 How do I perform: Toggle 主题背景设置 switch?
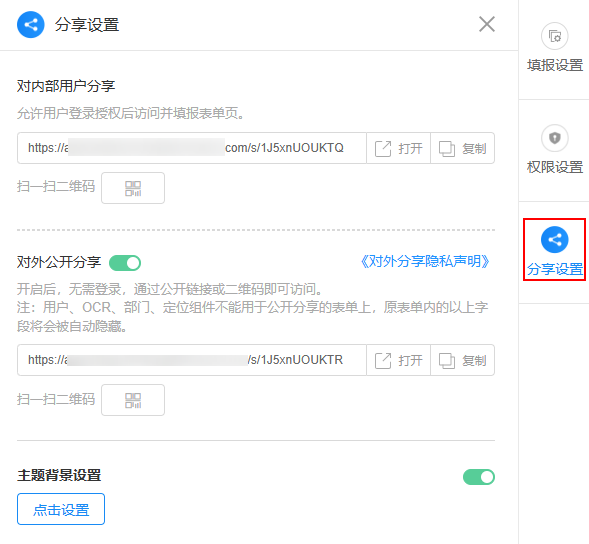pos(479,477)
